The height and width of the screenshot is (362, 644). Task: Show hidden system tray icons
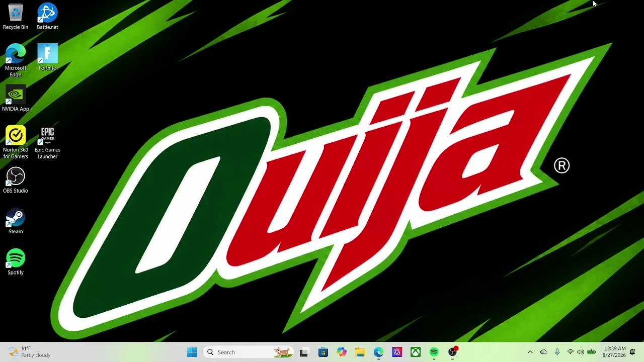coord(530,352)
